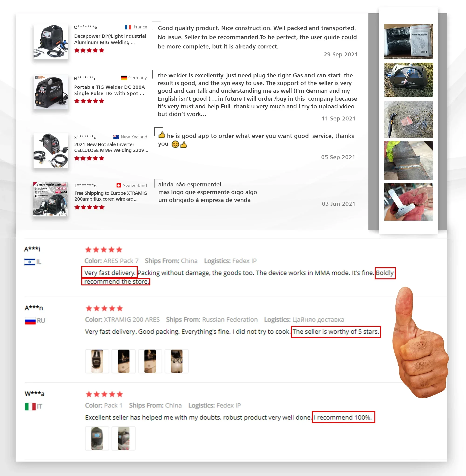Viewport: 466px width, 476px height.
Task: Open fourth review photo from A***n
Action: [177, 361]
